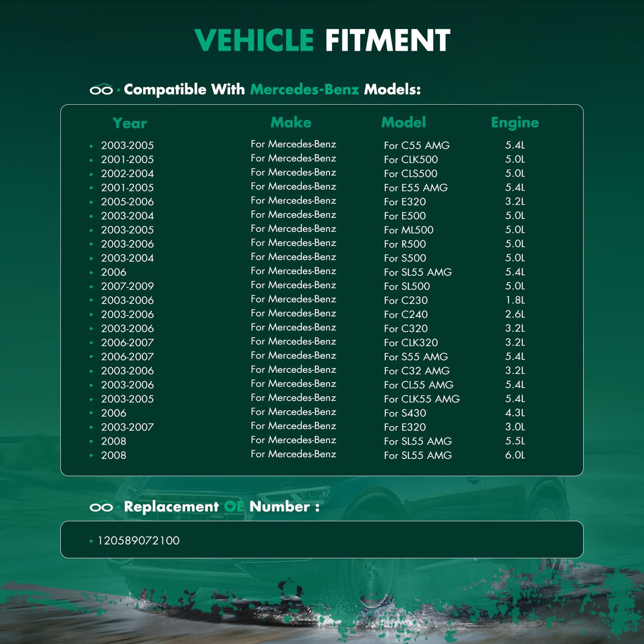The height and width of the screenshot is (644, 644).
Task: Click year 2003-2007 in the E320 row
Action: point(127,427)
